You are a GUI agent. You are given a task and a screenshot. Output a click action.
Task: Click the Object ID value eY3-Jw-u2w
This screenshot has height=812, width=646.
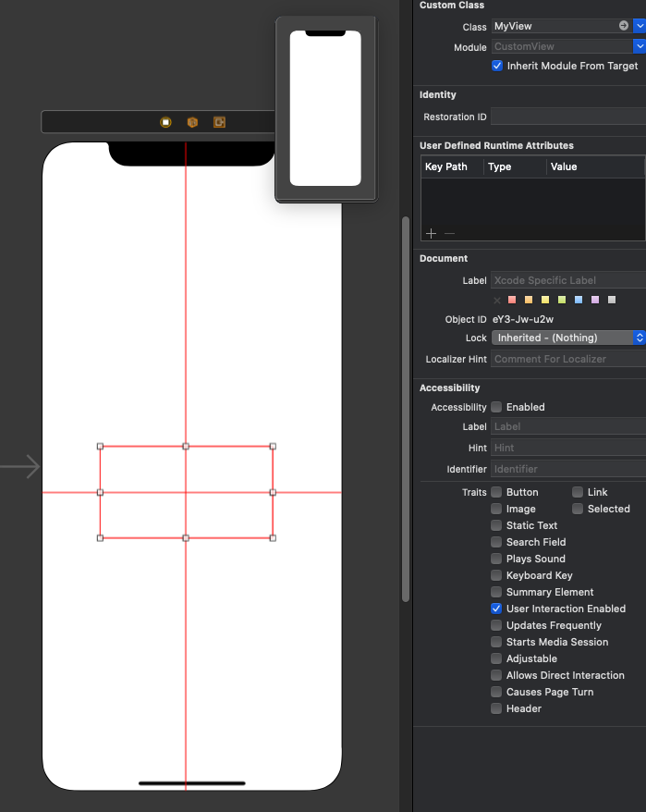click(523, 319)
